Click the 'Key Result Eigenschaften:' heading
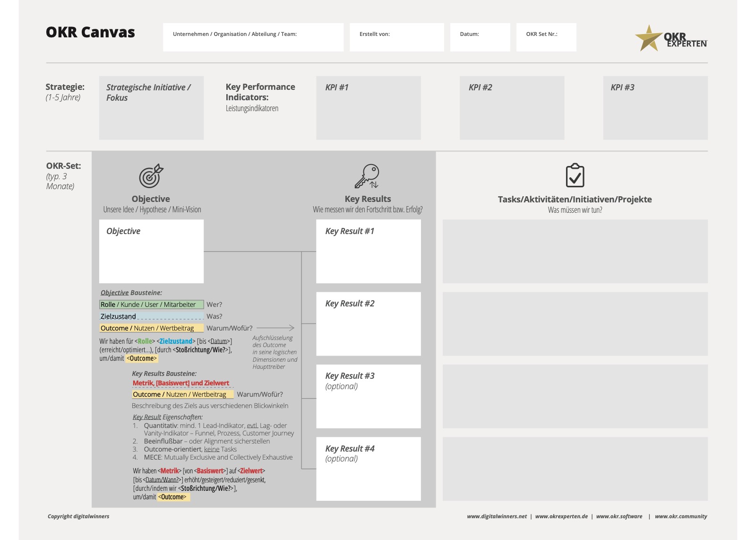 pyautogui.click(x=168, y=417)
